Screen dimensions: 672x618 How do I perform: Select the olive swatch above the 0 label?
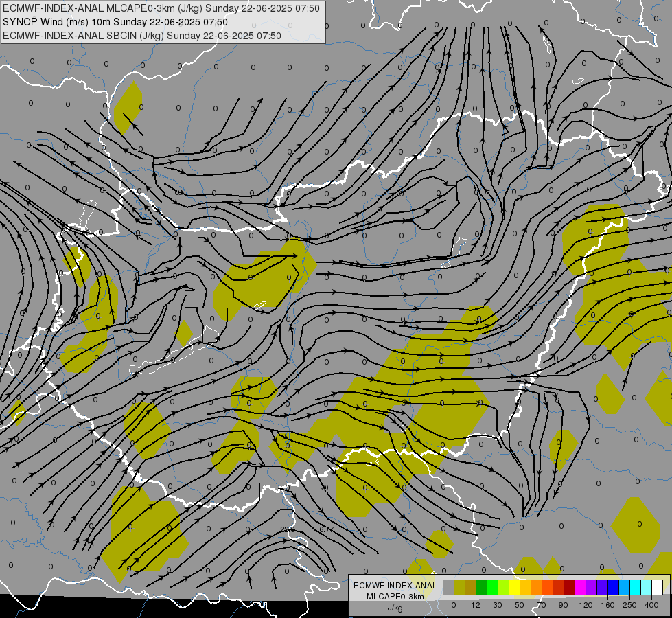click(460, 587)
